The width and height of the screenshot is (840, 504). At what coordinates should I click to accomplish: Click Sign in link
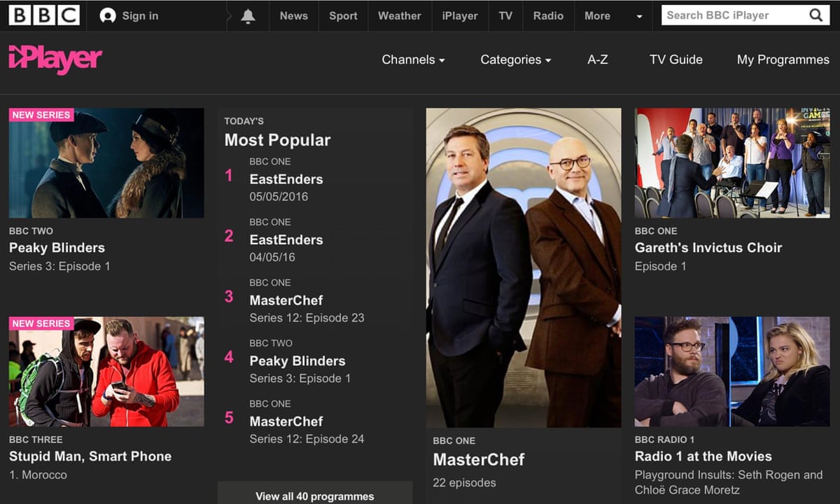point(140,15)
